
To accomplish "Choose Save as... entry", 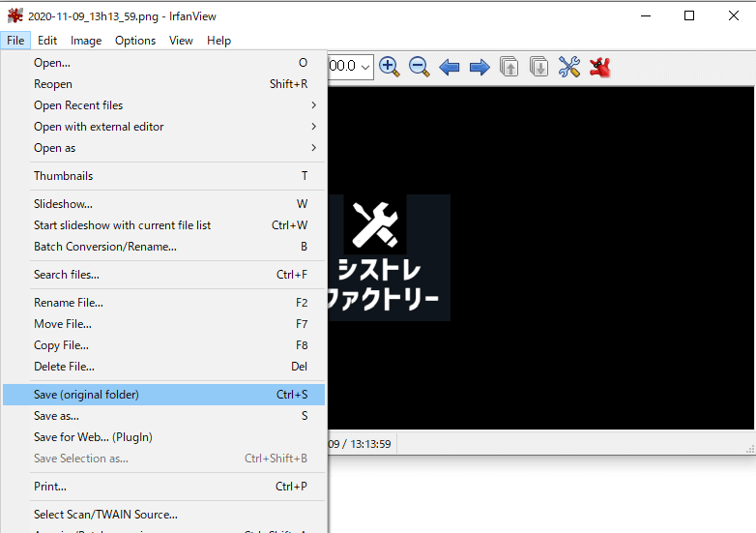I will pos(164,416).
